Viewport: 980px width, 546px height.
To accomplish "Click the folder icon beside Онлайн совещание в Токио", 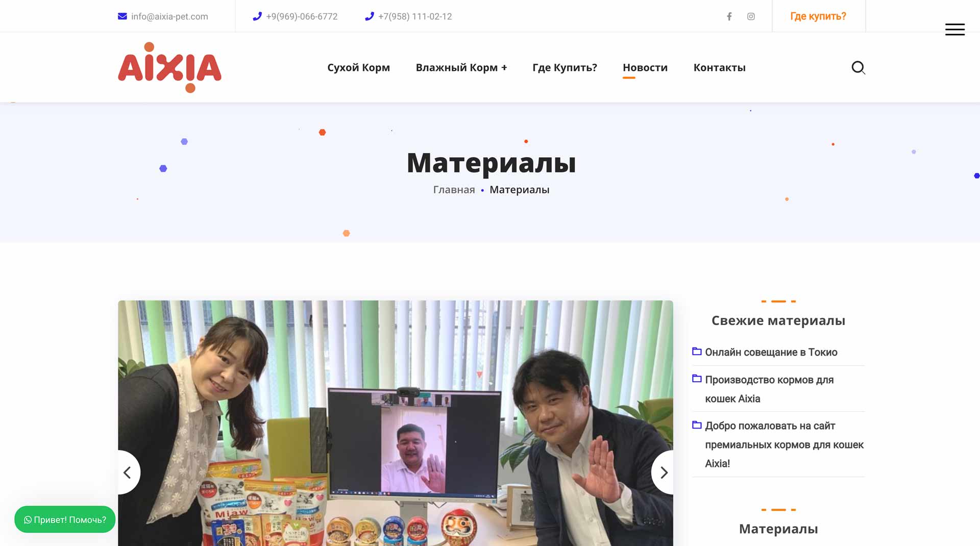I will point(696,351).
